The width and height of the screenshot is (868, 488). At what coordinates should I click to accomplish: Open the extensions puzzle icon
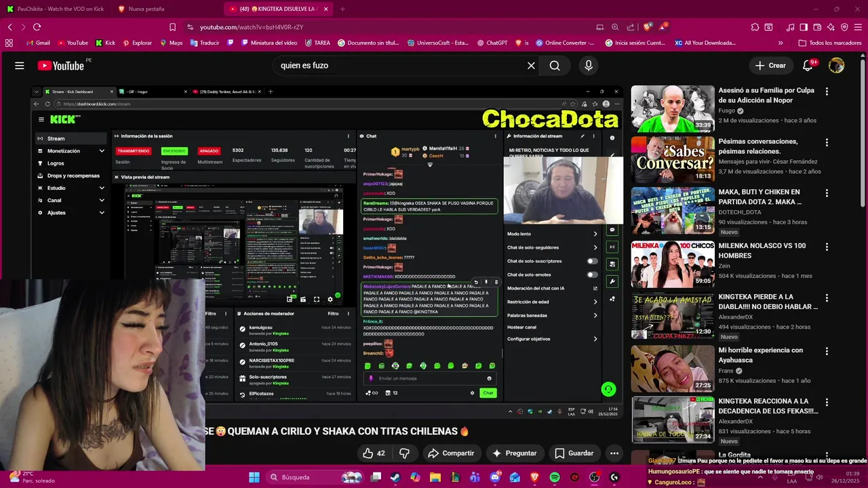pos(755,27)
